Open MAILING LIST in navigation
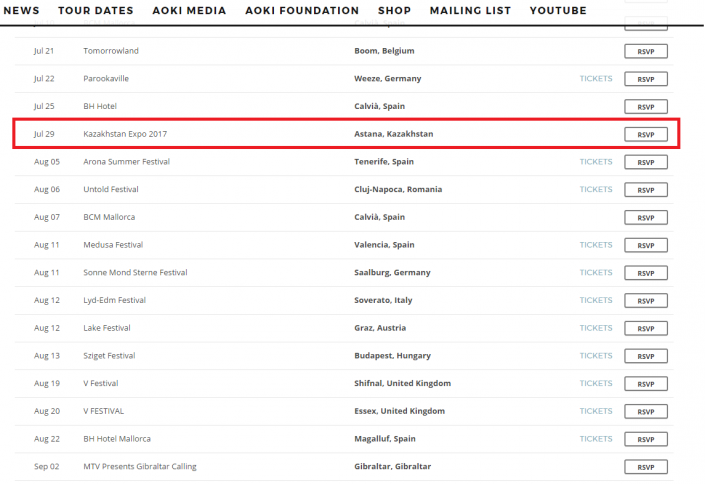 pos(470,11)
